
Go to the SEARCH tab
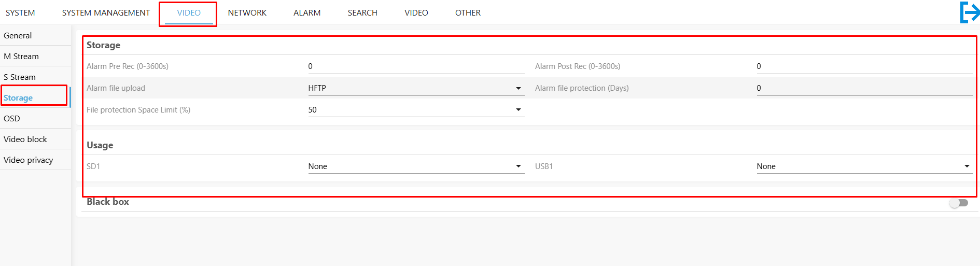[362, 13]
